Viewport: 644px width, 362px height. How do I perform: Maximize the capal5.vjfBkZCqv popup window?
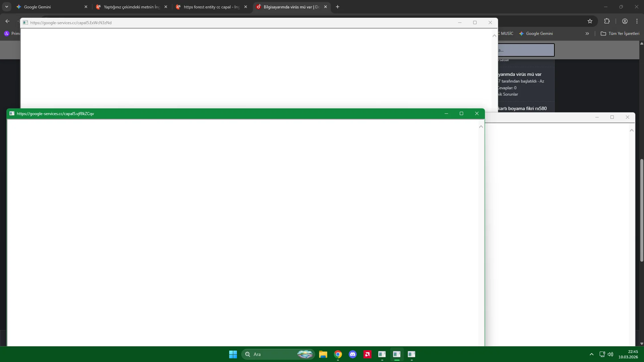[461, 113]
